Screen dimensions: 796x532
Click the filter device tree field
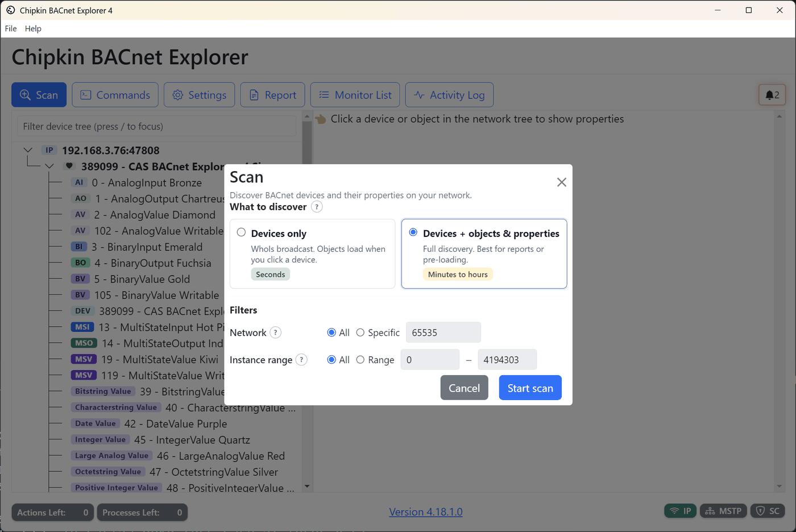156,126
